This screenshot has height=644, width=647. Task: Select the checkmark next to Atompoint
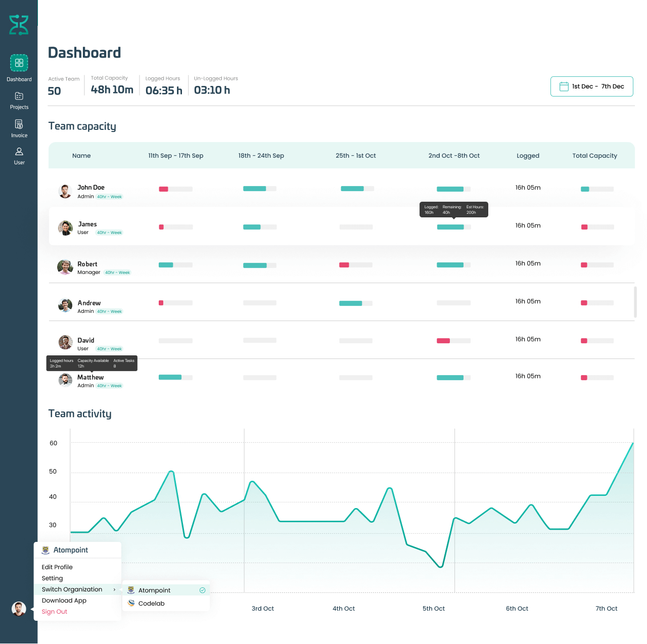(x=202, y=590)
